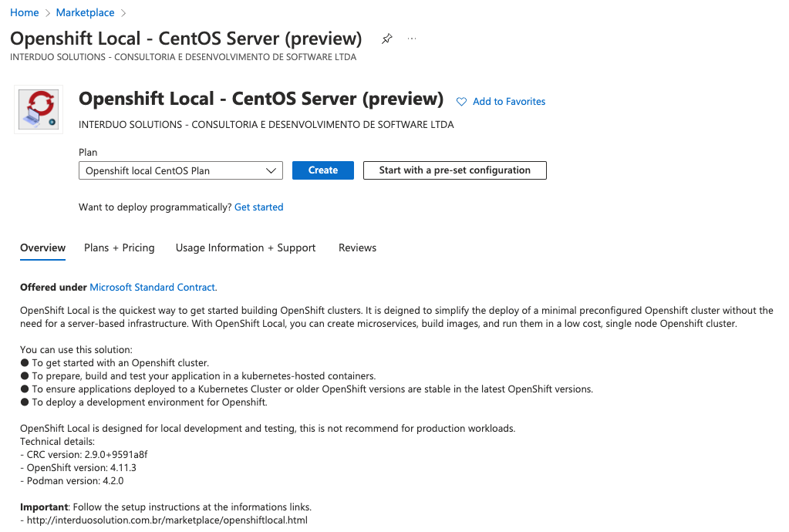Click 'To get started with an Openshift cluster'
The image size is (789, 532).
[x=120, y=362]
